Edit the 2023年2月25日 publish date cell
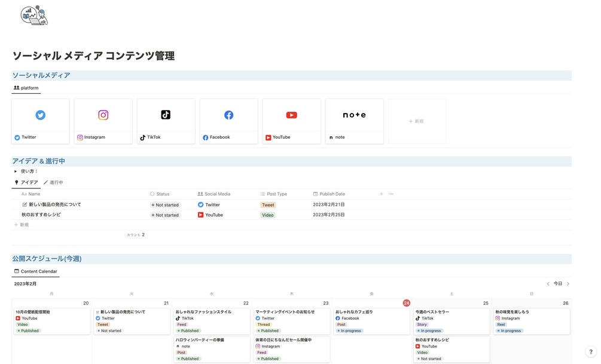Screen dimensions: 601x364 click(x=328, y=215)
